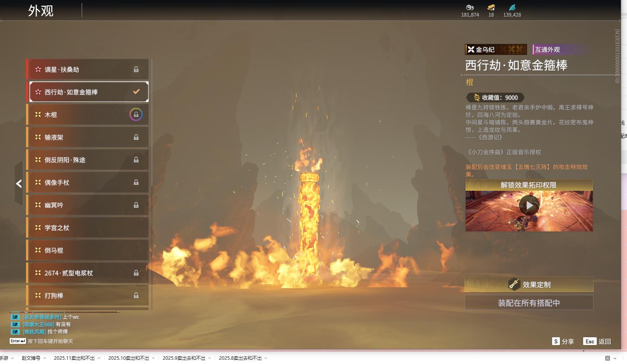The width and height of the screenshot is (627, 364).
Task: Click the lock icon on 打狗棒
Action: (x=136, y=295)
